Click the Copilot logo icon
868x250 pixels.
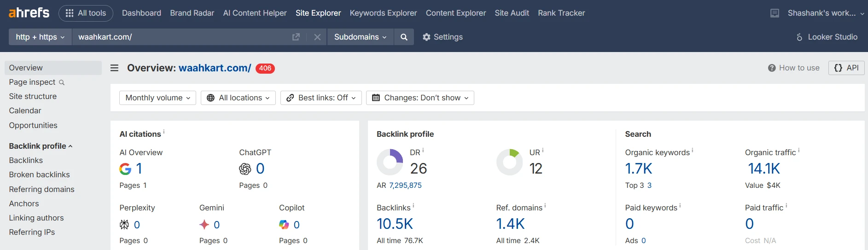click(284, 225)
